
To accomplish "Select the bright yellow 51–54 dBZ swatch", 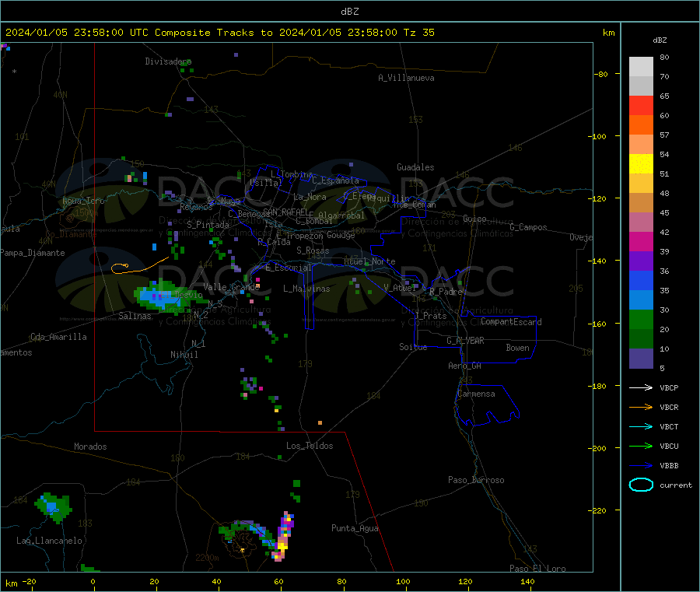I will (x=641, y=164).
